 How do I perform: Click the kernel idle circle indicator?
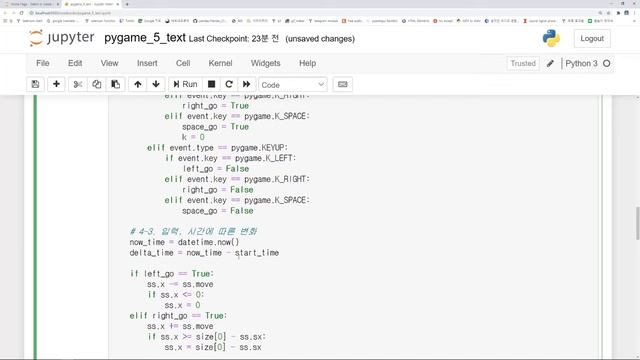coord(607,64)
